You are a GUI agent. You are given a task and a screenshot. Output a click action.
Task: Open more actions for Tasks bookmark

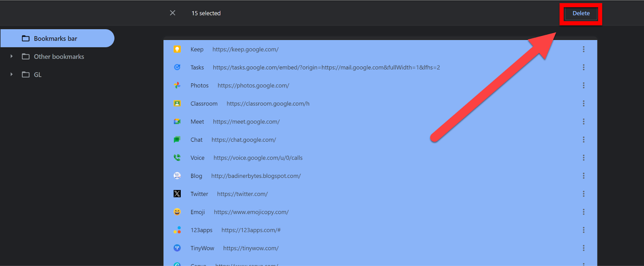pyautogui.click(x=584, y=67)
